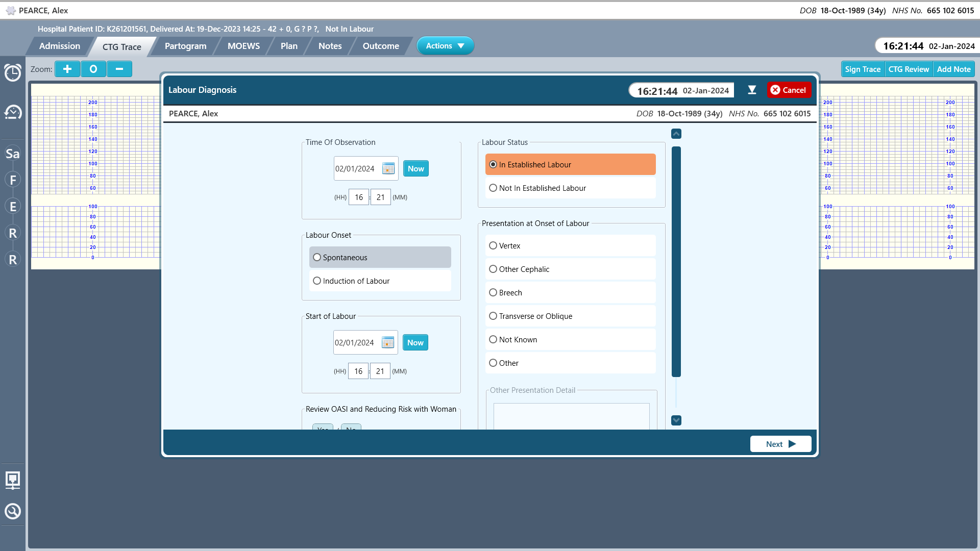The width and height of the screenshot is (980, 551).
Task: Reset zoom with the O button
Action: pyautogui.click(x=93, y=69)
